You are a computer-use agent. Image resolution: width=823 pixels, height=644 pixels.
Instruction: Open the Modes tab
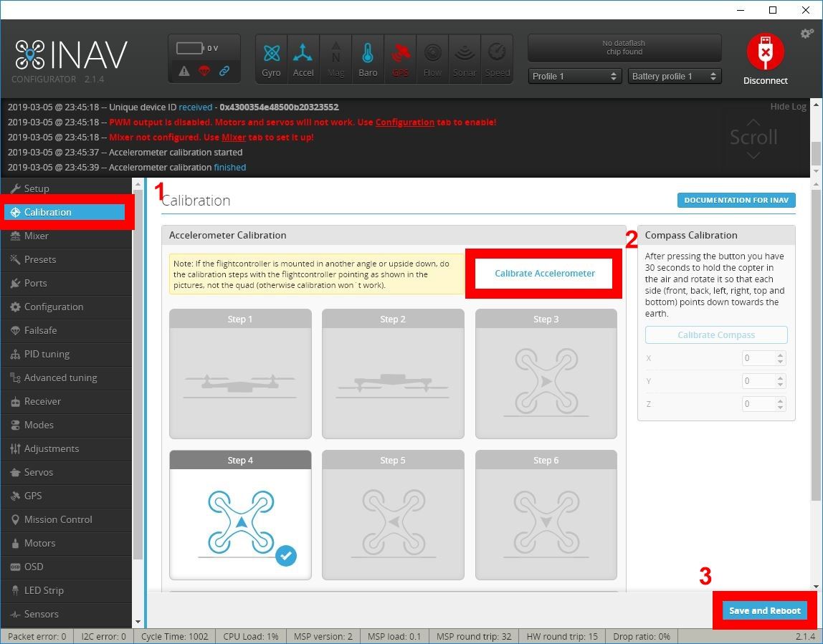tap(66, 425)
